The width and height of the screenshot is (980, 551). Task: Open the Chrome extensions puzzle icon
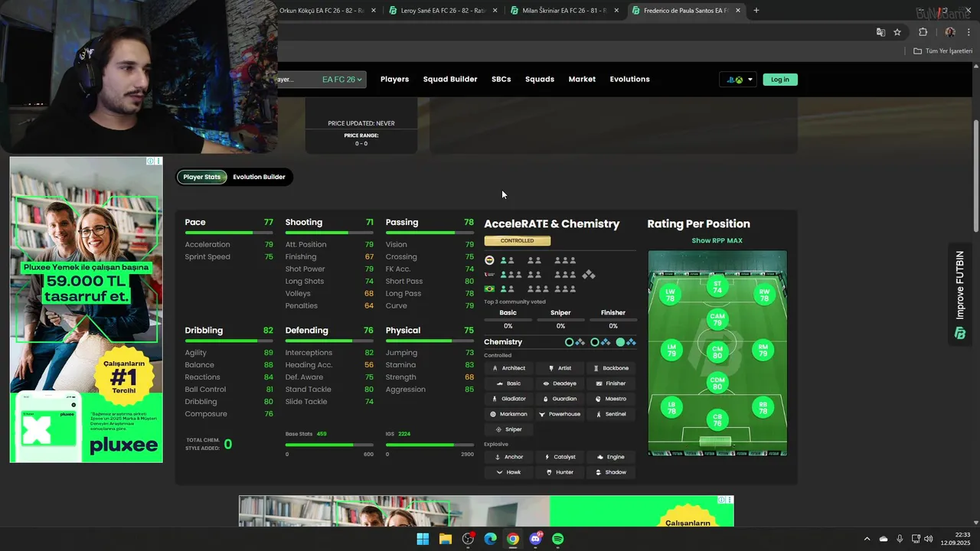(923, 32)
